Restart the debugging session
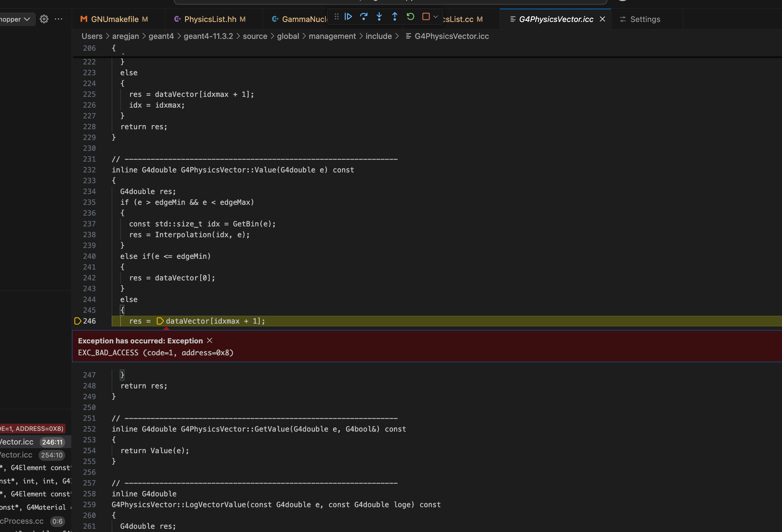The width and height of the screenshot is (782, 532). 410,17
